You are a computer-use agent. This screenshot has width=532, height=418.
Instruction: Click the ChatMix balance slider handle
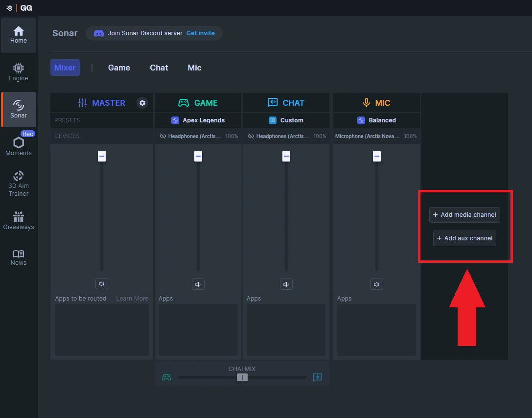tap(242, 377)
